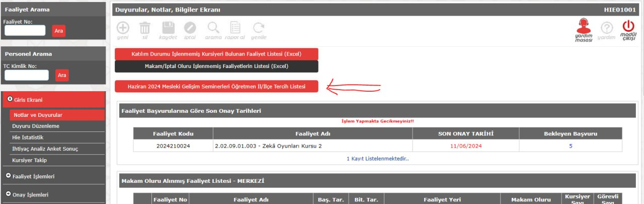Click the TC Kimlik No input field

tap(26, 75)
